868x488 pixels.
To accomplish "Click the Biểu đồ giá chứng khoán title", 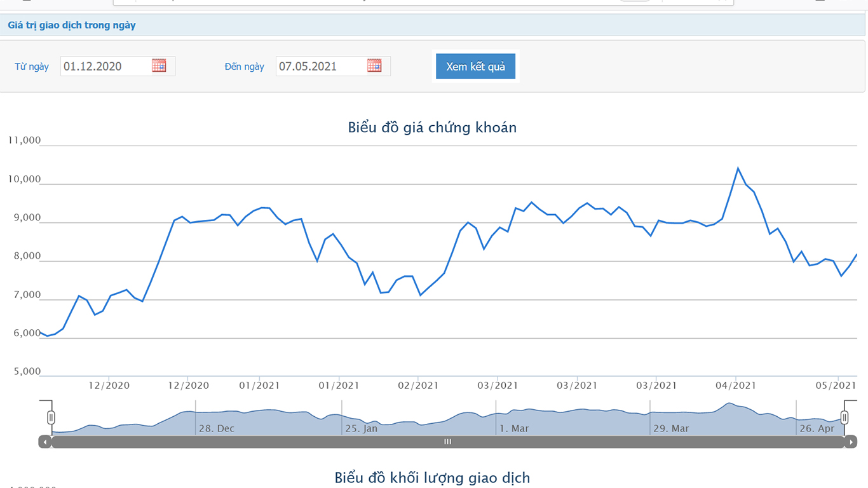I will tap(432, 128).
